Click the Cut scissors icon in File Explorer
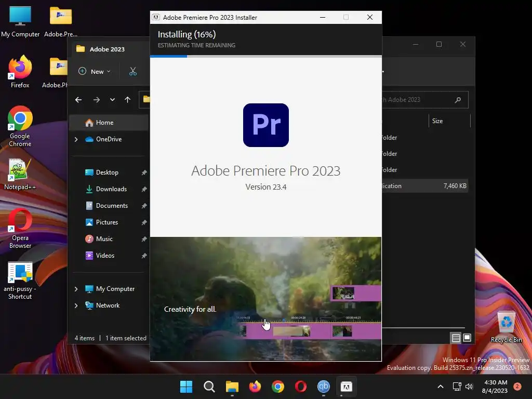532x399 pixels. (133, 71)
